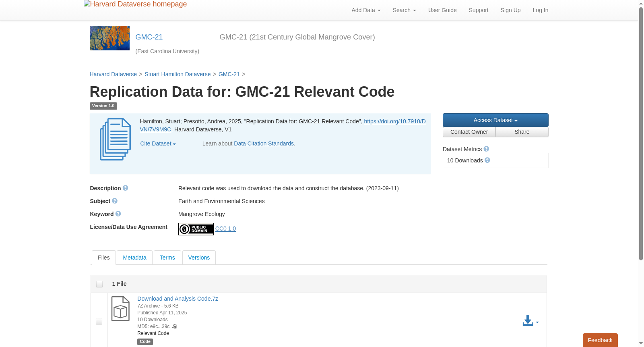Open the Download and Analysis Code.7z file link
This screenshot has width=644, height=347.
click(x=178, y=299)
